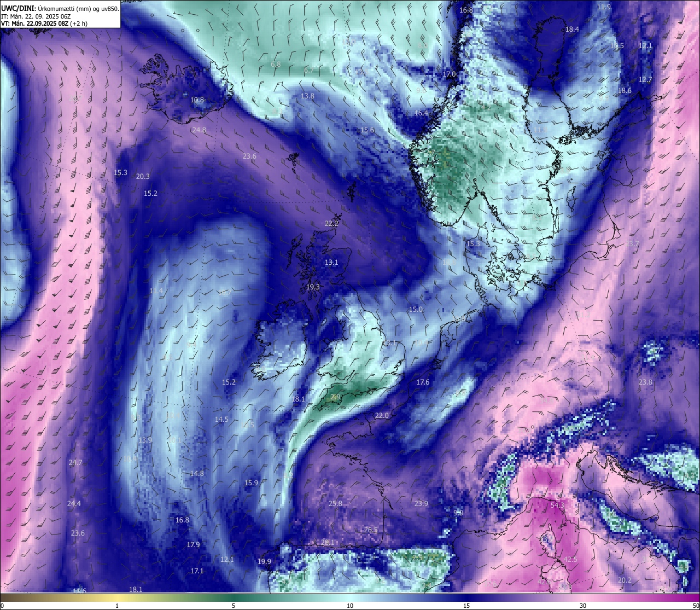
Task: Click the 11.9 value at top right
Action: click(604, 7)
